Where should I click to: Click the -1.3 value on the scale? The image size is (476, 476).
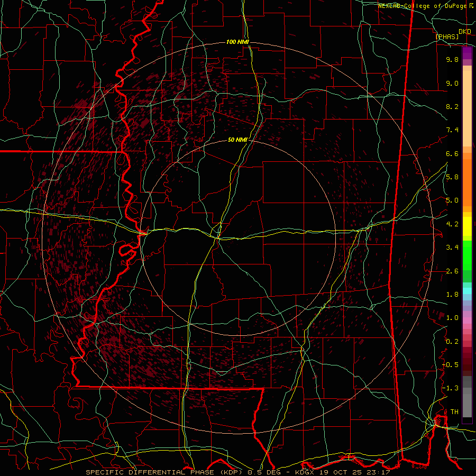coord(451,388)
